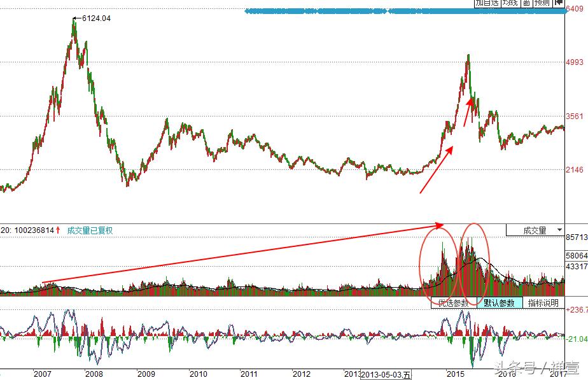The width and height of the screenshot is (588, 380).
Task: Select the 默认参数 tab
Action: click(x=499, y=303)
